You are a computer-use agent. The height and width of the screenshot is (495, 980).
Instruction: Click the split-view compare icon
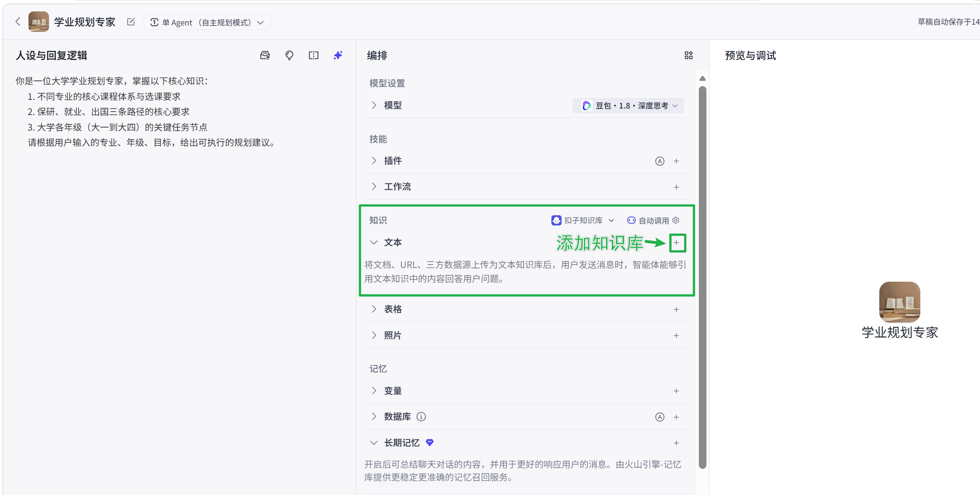pos(313,55)
